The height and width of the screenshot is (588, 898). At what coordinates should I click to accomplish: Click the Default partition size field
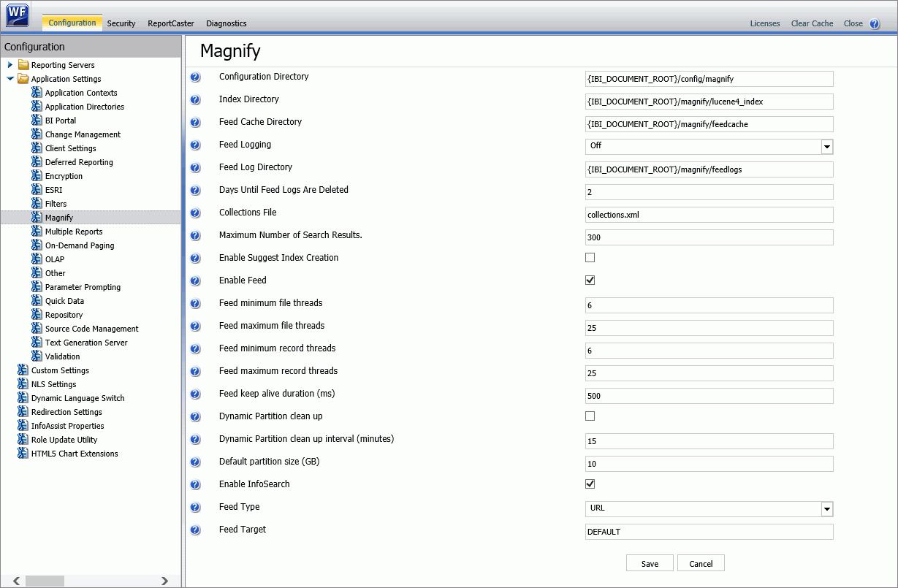coord(709,464)
